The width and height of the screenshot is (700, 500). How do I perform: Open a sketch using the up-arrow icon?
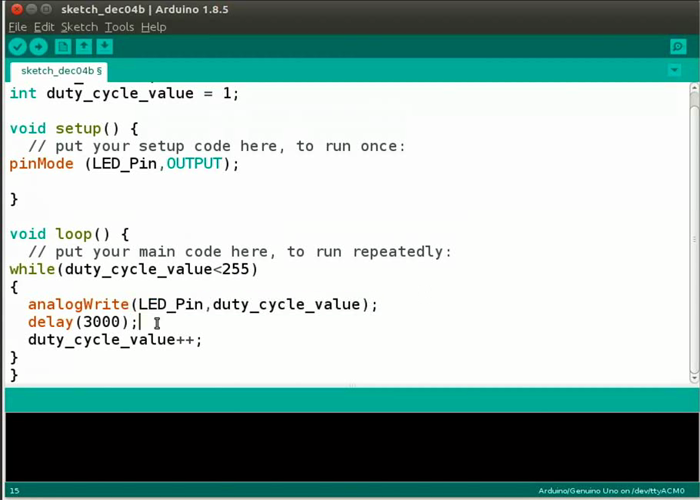tap(84, 47)
